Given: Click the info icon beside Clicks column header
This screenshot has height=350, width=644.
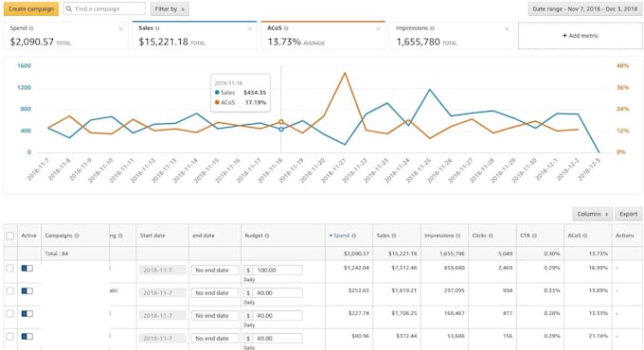Looking at the screenshot, I should 491,236.
